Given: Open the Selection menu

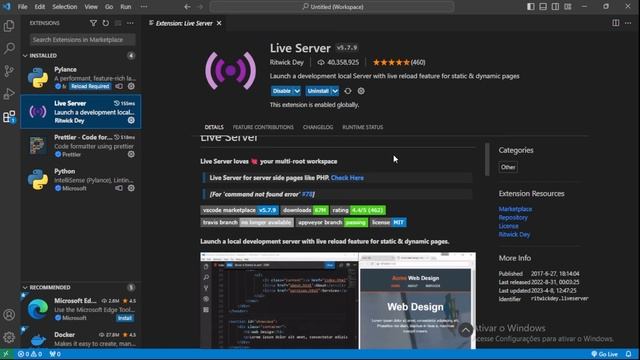Looking at the screenshot, I should [x=64, y=7].
